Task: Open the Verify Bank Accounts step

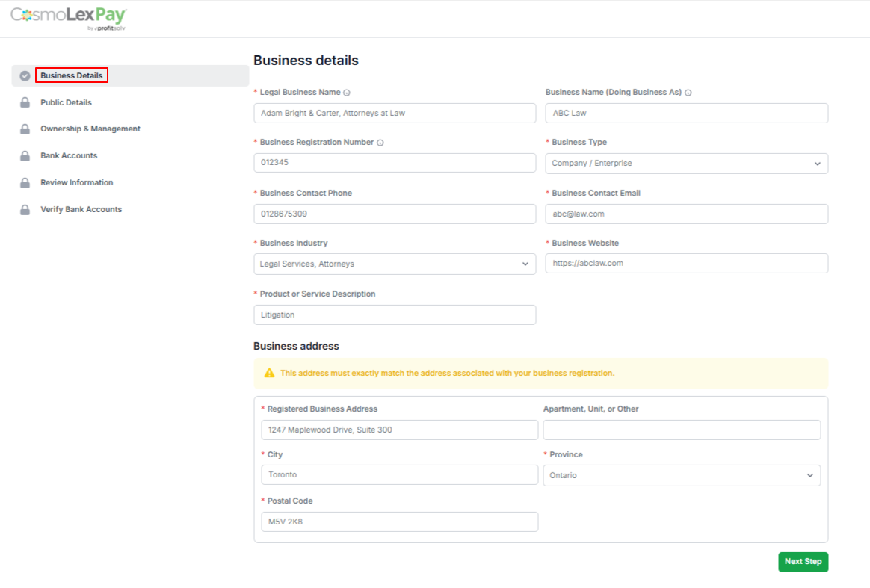Action: click(81, 210)
